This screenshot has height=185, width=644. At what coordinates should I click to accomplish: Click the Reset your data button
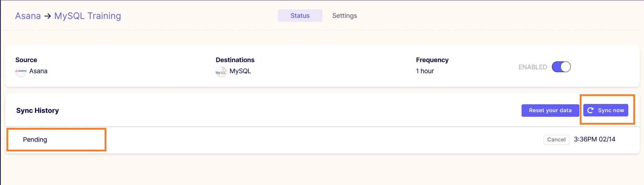click(x=550, y=110)
